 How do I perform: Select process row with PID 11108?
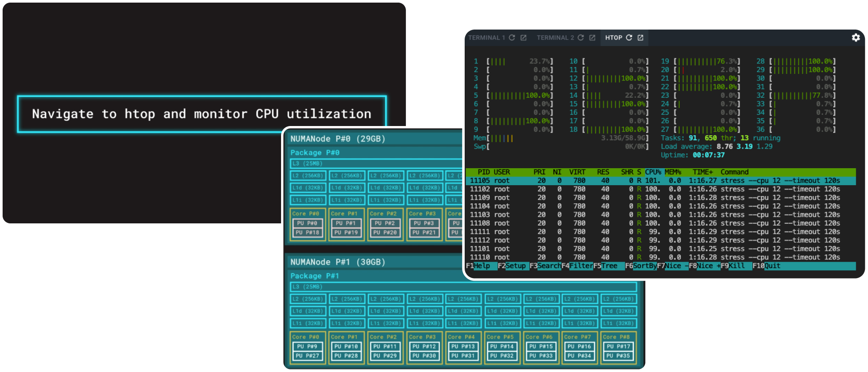(x=660, y=223)
